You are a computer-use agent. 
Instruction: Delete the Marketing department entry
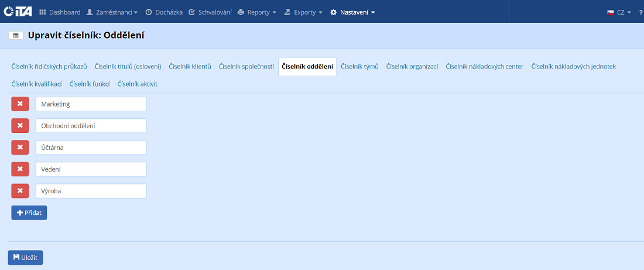tap(20, 104)
